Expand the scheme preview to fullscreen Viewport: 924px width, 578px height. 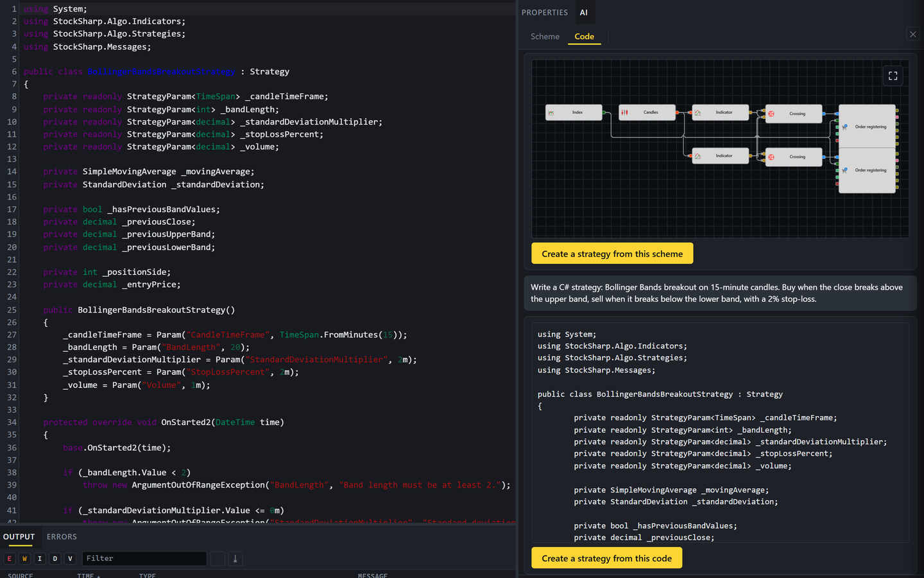click(x=893, y=76)
